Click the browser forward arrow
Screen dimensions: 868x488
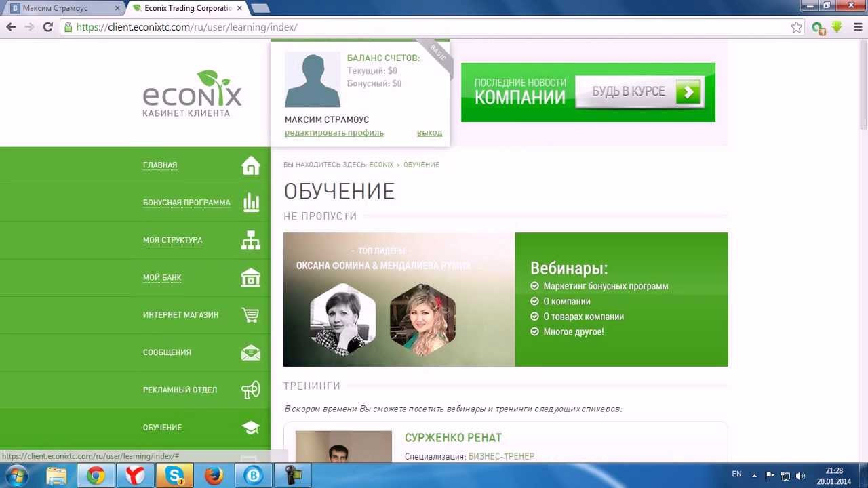click(29, 27)
